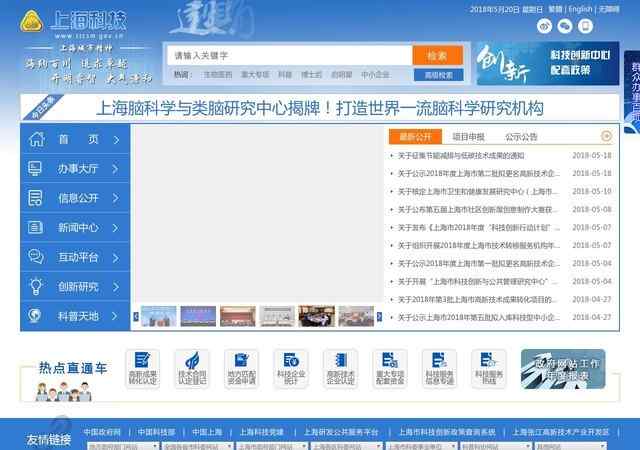Click hot word 中小企业
The width and height of the screenshot is (640, 450).
375,75
